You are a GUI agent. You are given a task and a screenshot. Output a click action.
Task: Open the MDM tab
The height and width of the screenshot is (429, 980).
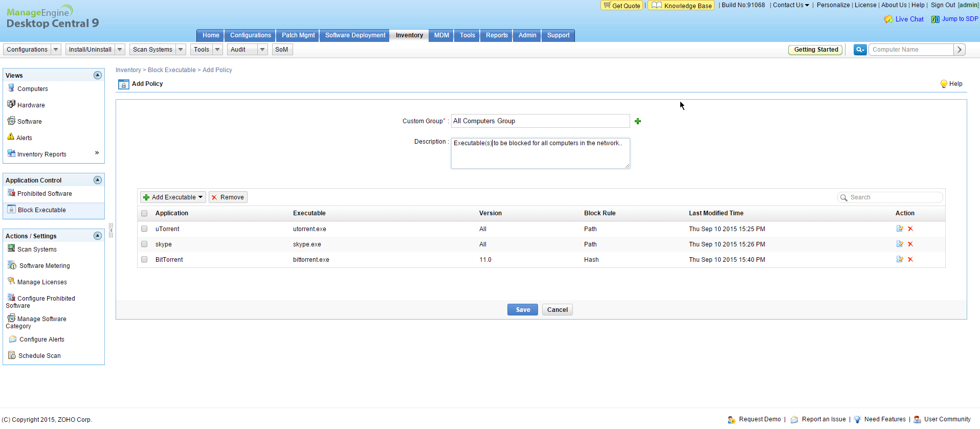pos(441,35)
